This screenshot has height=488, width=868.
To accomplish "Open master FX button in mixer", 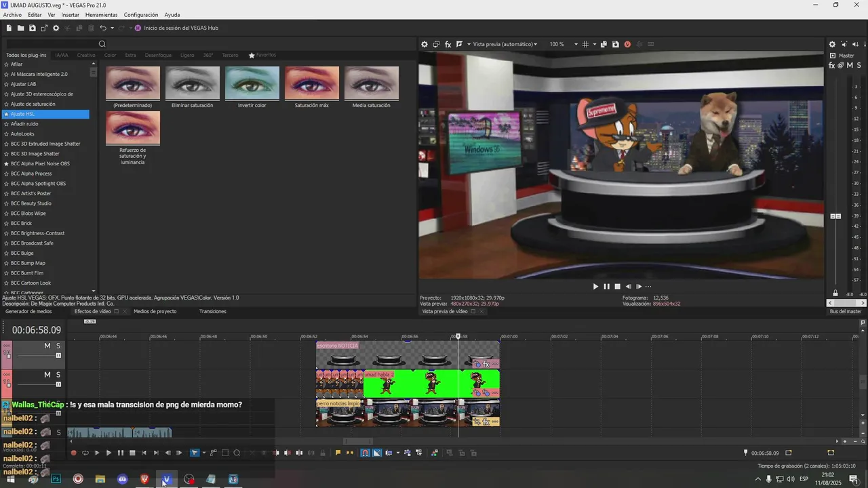I will (x=832, y=66).
